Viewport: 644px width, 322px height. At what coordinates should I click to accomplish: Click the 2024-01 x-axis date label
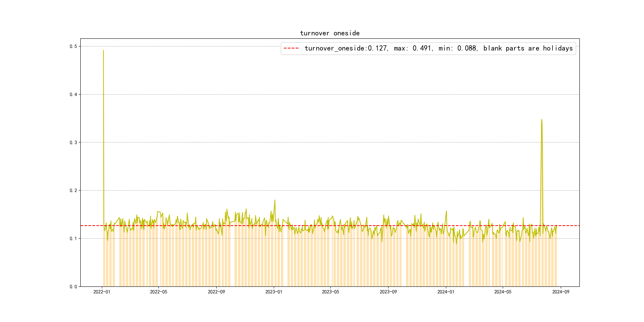point(446,292)
